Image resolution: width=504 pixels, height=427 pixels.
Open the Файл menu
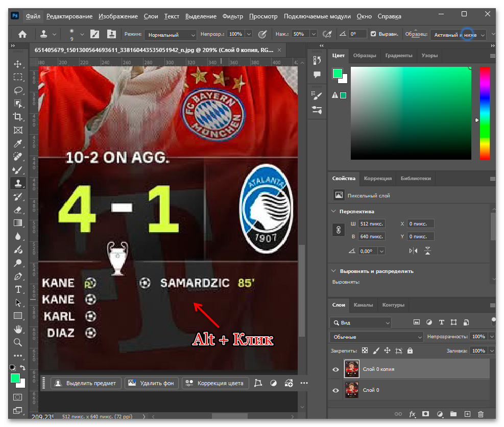coord(33,16)
